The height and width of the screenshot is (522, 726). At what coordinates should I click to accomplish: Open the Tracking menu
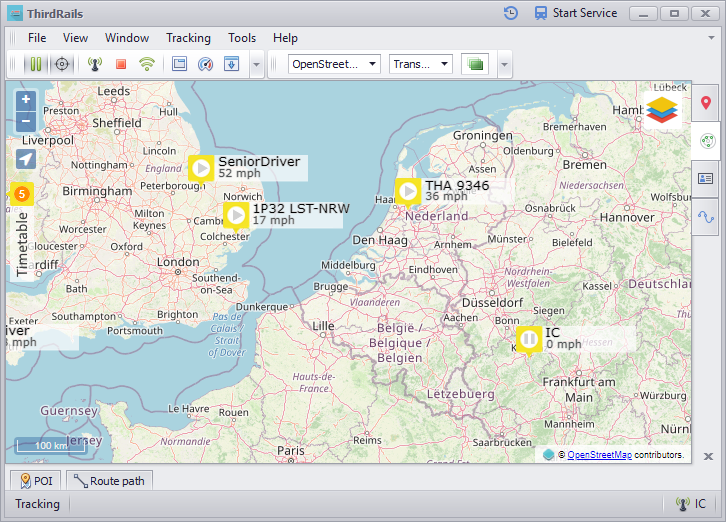coord(188,38)
